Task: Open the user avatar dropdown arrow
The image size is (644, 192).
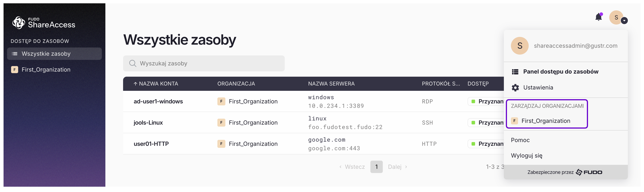Action: [624, 21]
